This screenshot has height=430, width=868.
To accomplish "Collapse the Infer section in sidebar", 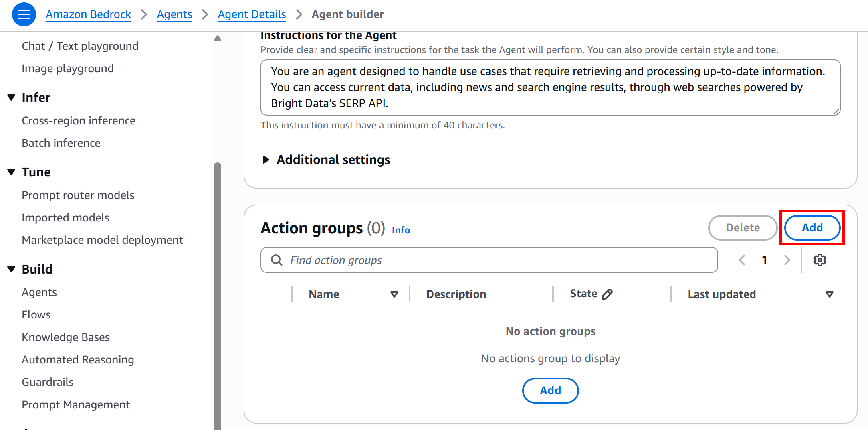I will pos(11,97).
